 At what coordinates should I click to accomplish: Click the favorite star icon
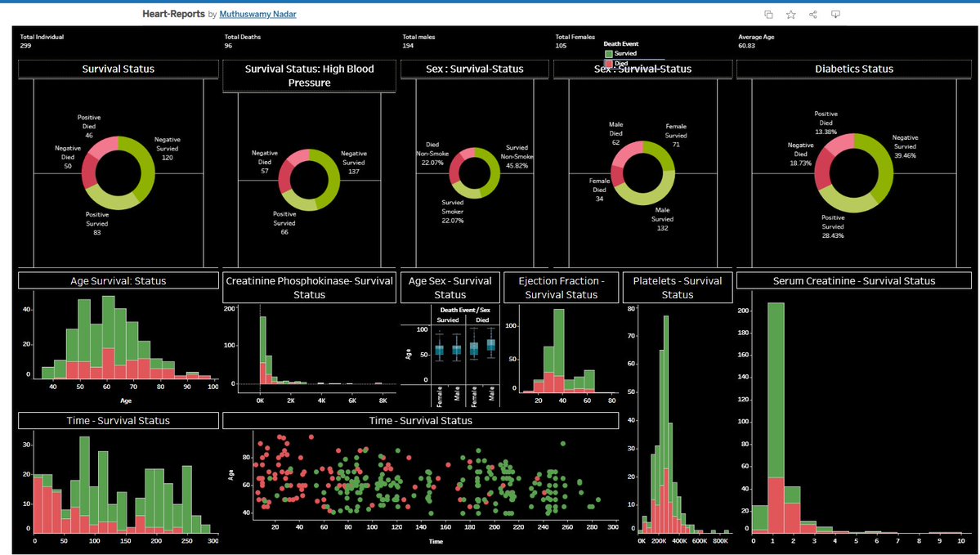(x=790, y=14)
